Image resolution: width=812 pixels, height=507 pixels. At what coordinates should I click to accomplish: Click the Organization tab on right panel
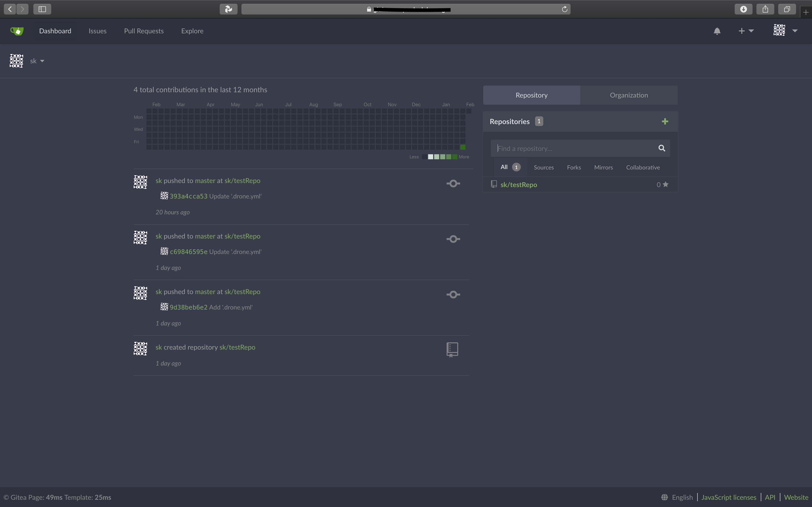[x=628, y=95]
